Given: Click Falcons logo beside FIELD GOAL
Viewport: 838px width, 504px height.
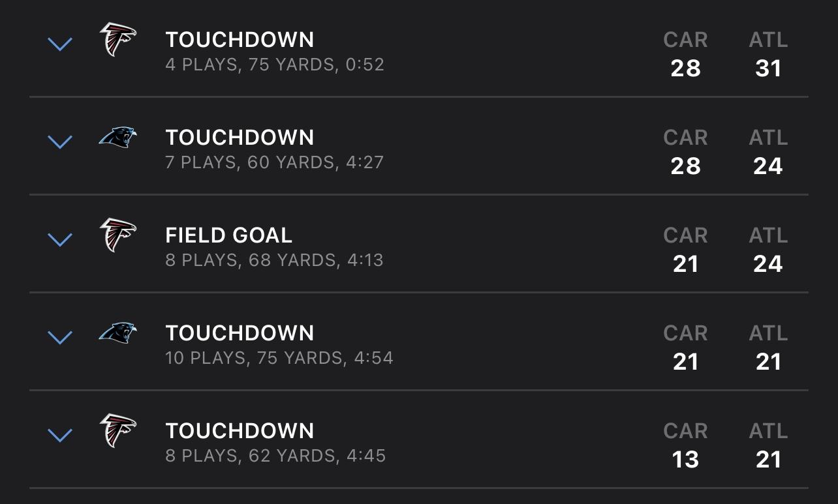Looking at the screenshot, I should [x=118, y=235].
